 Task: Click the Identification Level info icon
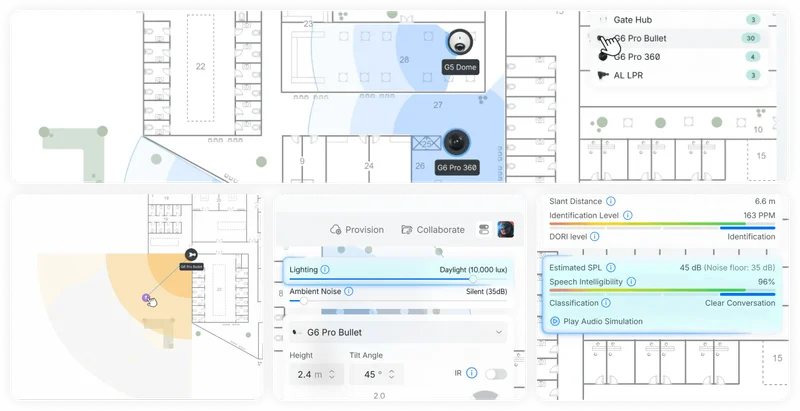coord(628,215)
